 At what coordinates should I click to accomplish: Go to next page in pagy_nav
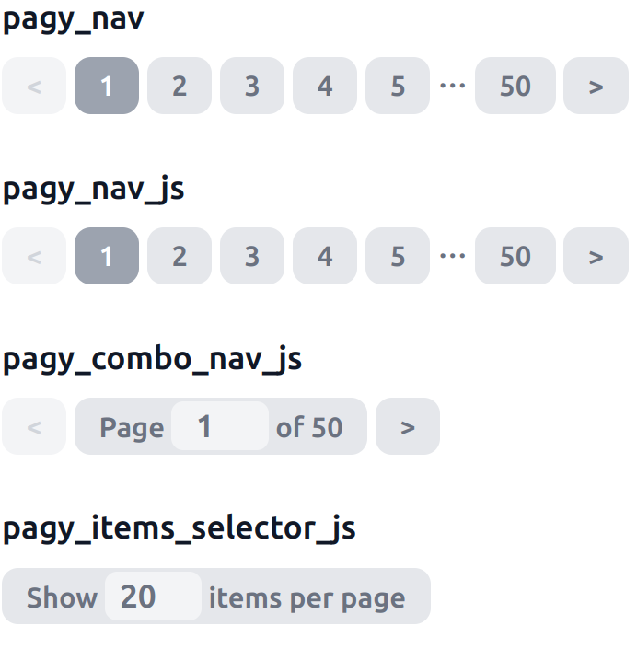tap(596, 86)
